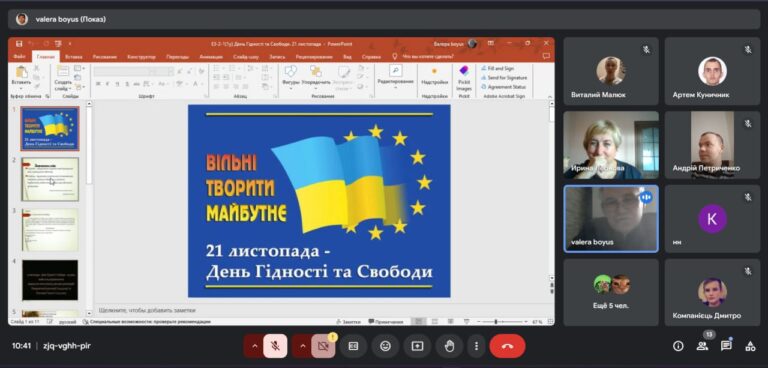
Task: Toggle Заметки notes in status bar
Action: click(x=349, y=322)
